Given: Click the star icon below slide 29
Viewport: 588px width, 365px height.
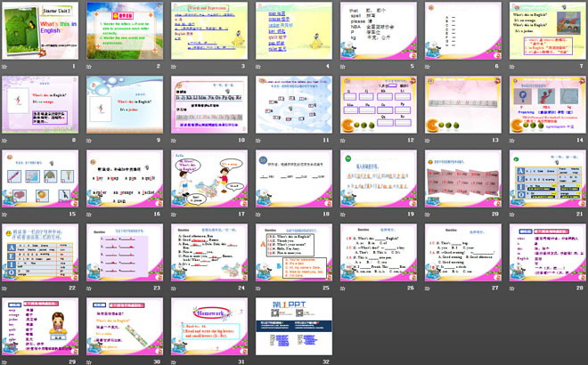Looking at the screenshot, I should 5,361.
